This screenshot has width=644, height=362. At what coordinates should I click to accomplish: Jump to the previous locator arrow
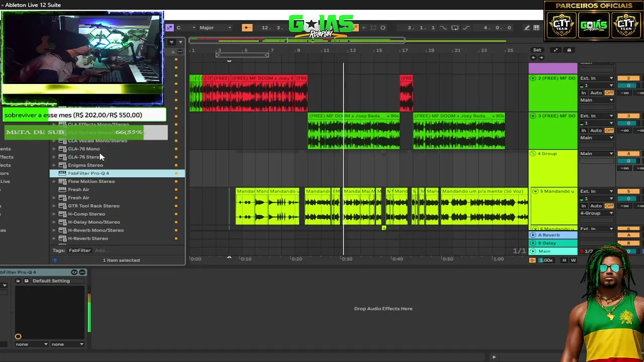tap(533, 57)
